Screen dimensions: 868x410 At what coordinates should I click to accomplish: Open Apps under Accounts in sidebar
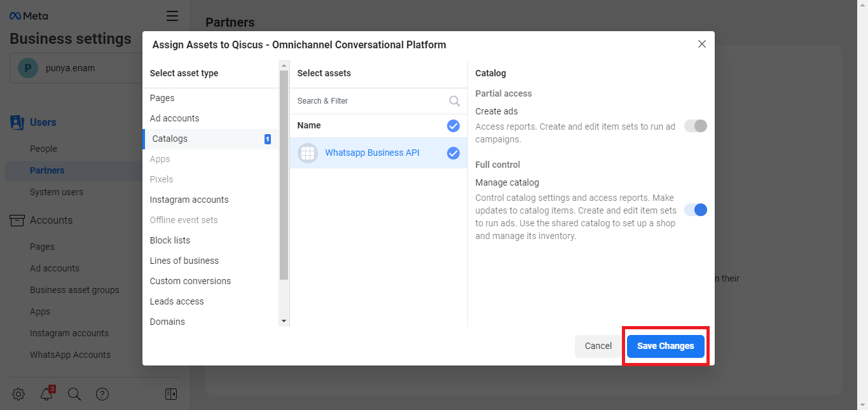click(40, 311)
